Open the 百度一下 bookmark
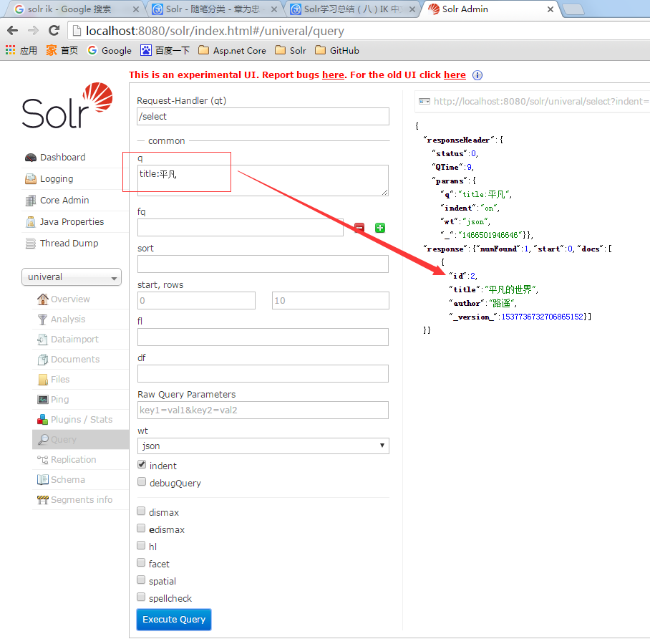This screenshot has width=650, height=644. 165,51
